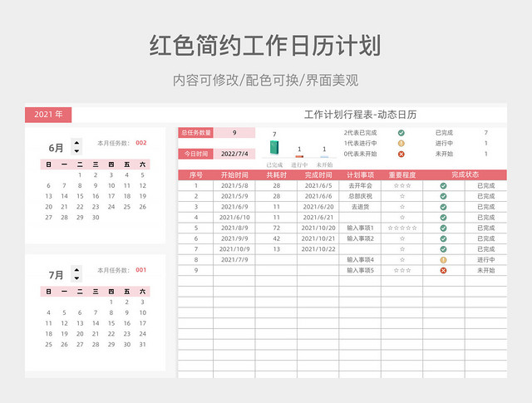Image resolution: width=532 pixels, height=403 pixels.
Task: Click legend orange icon beside 1代表进行中
Action: coord(401,144)
